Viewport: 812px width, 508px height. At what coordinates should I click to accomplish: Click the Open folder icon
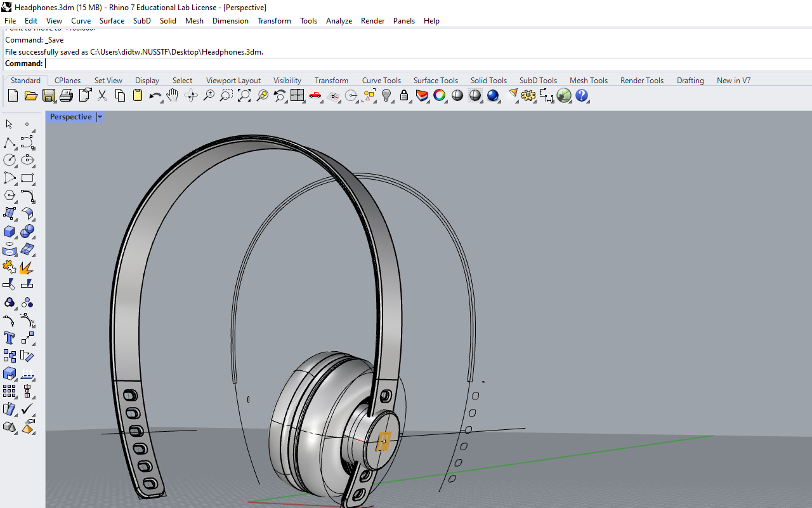pos(30,96)
